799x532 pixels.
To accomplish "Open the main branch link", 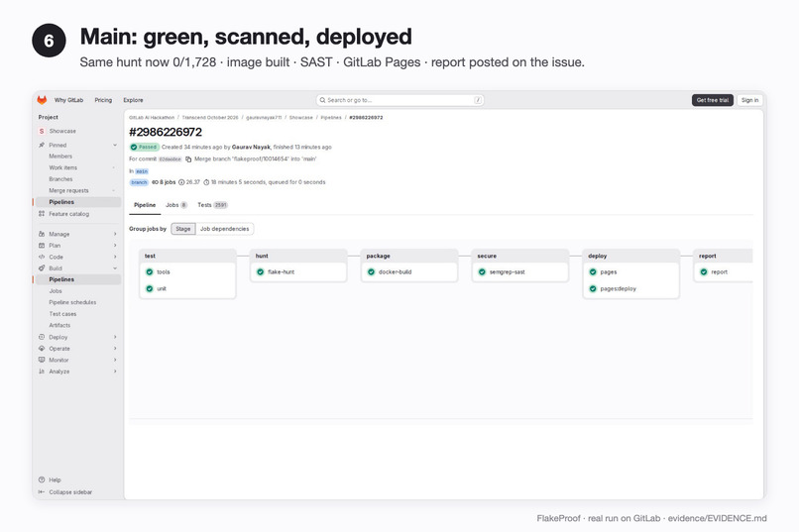I will (x=142, y=171).
